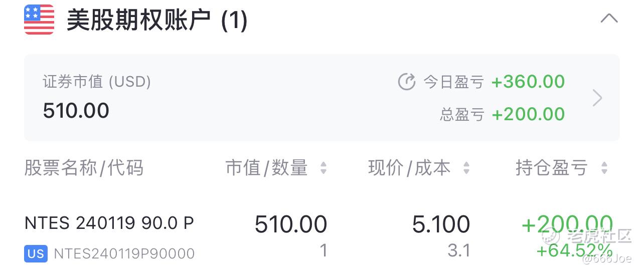Click the 证券市值 (USD) label
Viewport: 644px width, 273px height.
pyautogui.click(x=97, y=82)
